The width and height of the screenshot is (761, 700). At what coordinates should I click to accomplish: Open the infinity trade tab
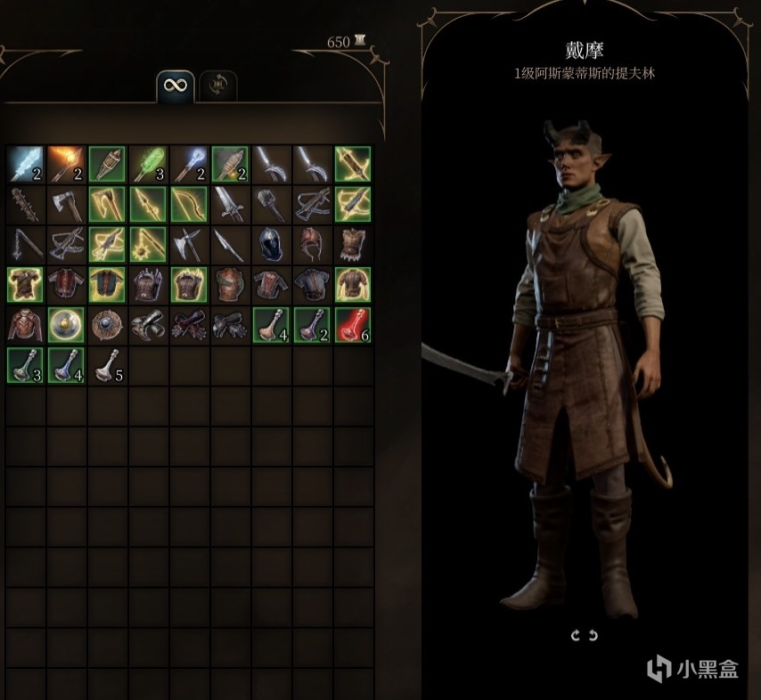pos(176,86)
